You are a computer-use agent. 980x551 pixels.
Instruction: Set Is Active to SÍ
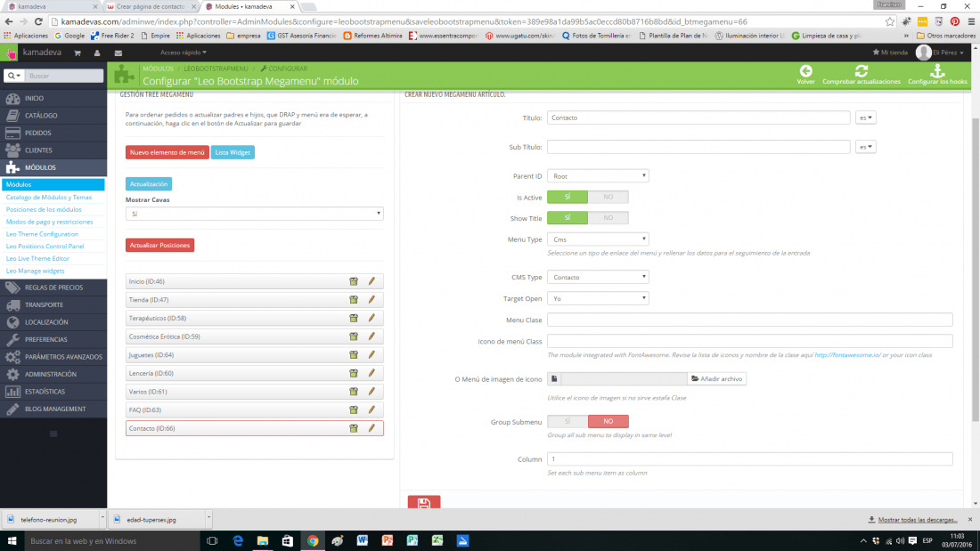pos(568,197)
